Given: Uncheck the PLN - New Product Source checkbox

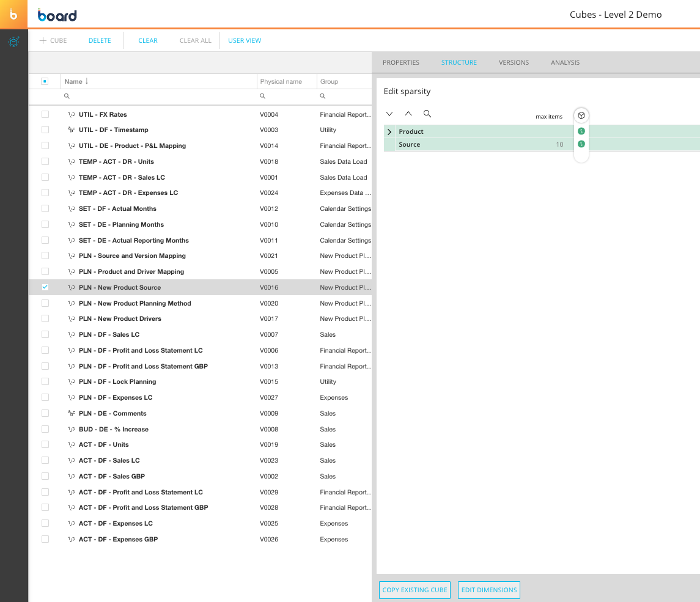Looking at the screenshot, I should pyautogui.click(x=45, y=287).
